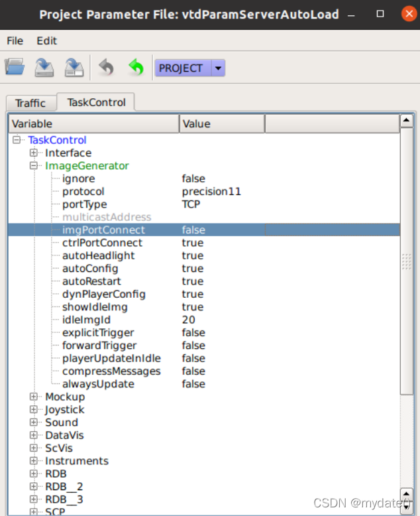Select the compressMessages variable
The width and height of the screenshot is (420, 516).
[x=111, y=371]
